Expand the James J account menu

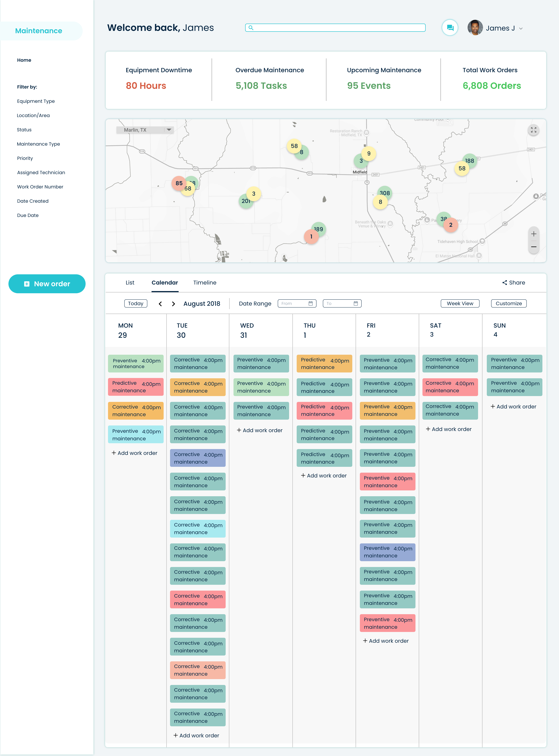[521, 28]
